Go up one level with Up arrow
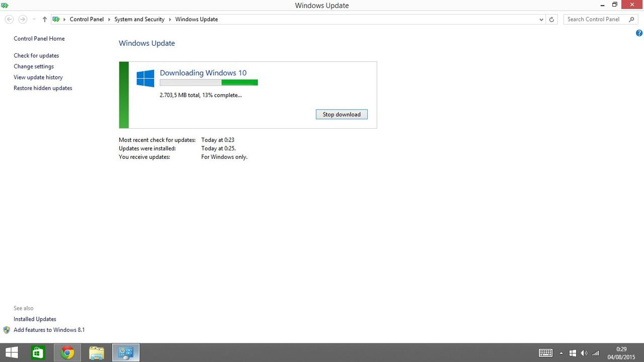This screenshot has height=362, width=644. (45, 19)
